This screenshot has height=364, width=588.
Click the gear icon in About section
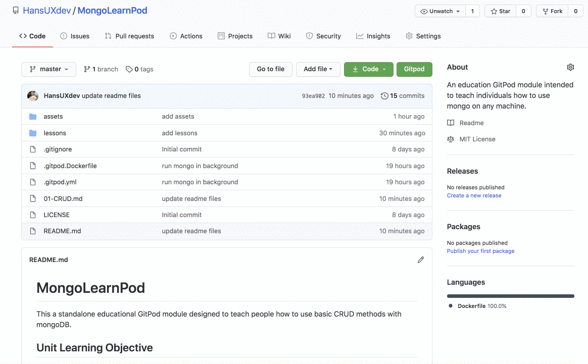570,67
